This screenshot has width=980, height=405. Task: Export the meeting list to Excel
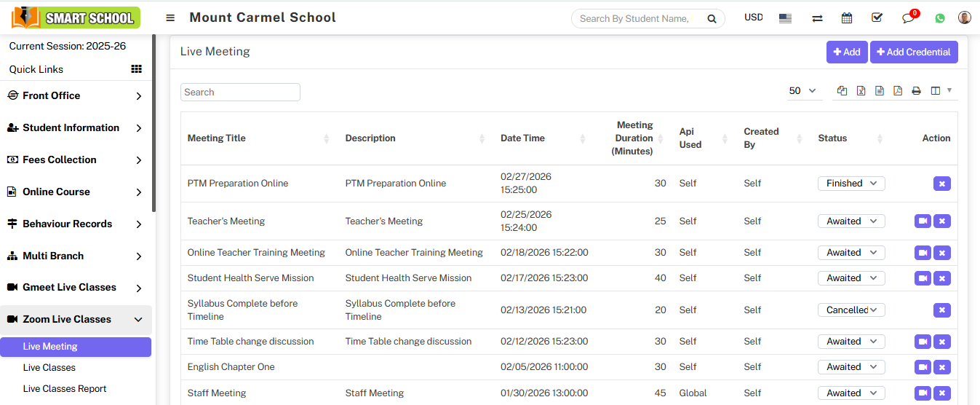click(861, 91)
